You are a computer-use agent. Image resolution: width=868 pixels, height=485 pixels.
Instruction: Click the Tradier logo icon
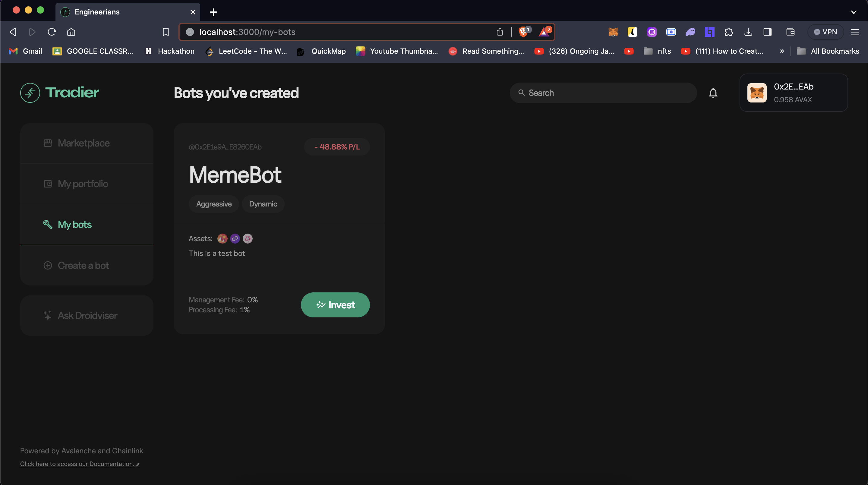tap(30, 93)
